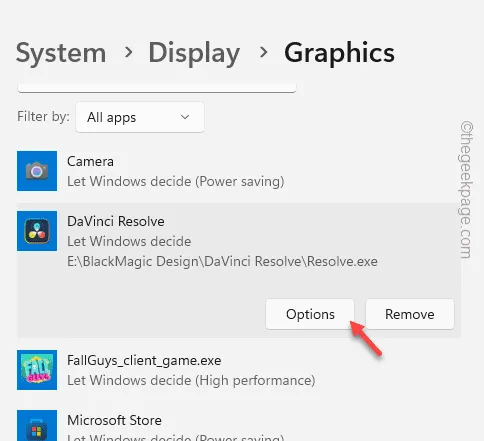
Task: Click the Resolve.exe file path text
Action: click(x=222, y=261)
